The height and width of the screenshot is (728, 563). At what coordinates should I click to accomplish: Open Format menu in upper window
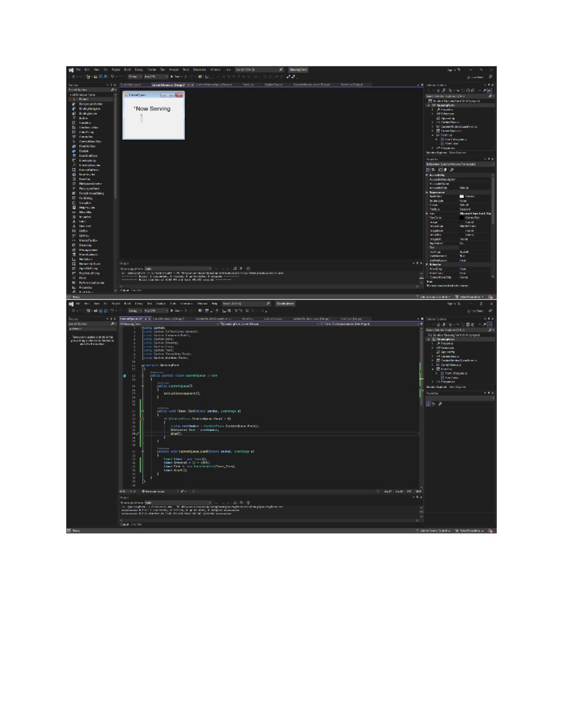(152, 69)
